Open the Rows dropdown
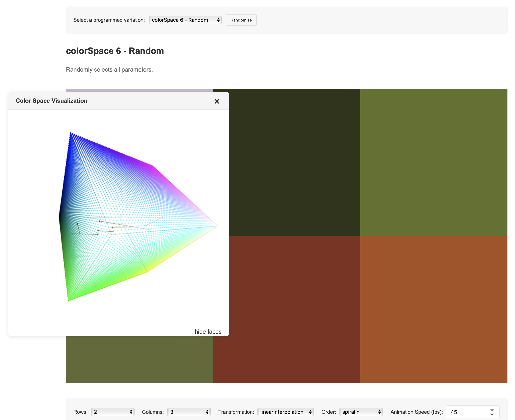Viewport: 515px width, 420px height. point(112,412)
